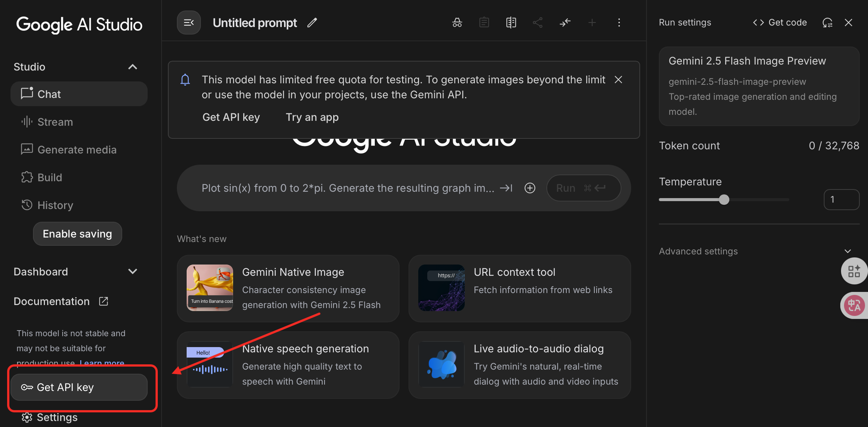The width and height of the screenshot is (868, 427).
Task: Select History in the sidebar
Action: pyautogui.click(x=55, y=205)
